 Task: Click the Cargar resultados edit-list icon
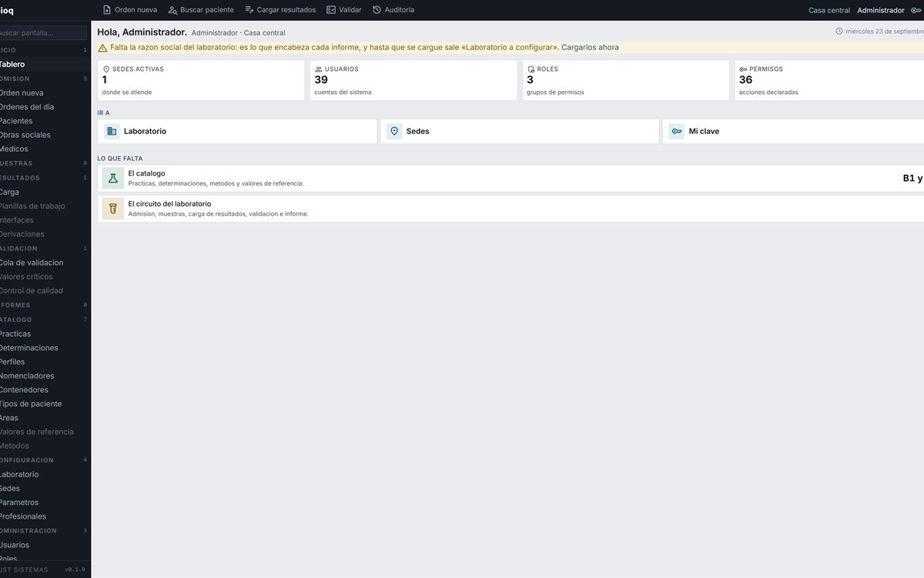(x=249, y=10)
